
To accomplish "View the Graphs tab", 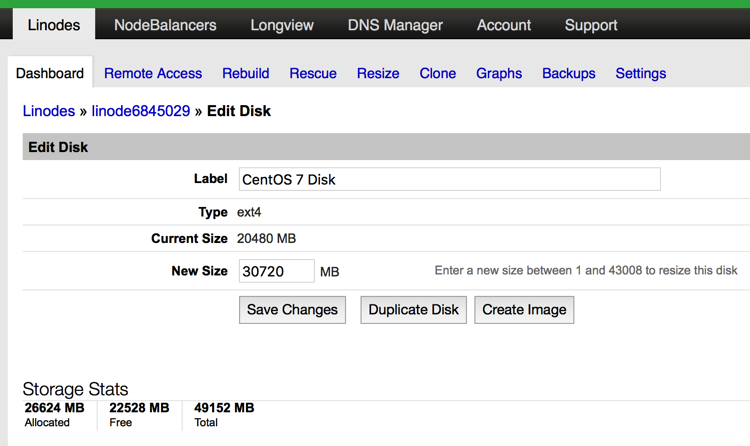I will point(499,73).
